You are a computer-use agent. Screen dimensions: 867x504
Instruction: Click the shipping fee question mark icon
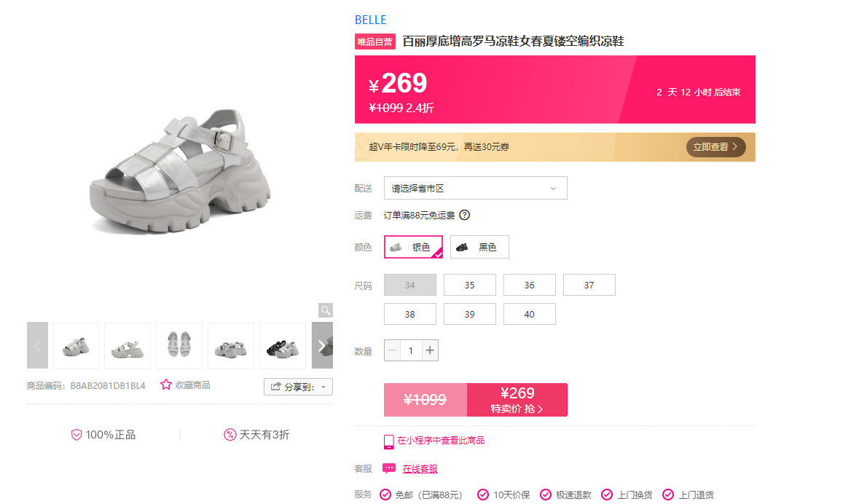point(465,215)
